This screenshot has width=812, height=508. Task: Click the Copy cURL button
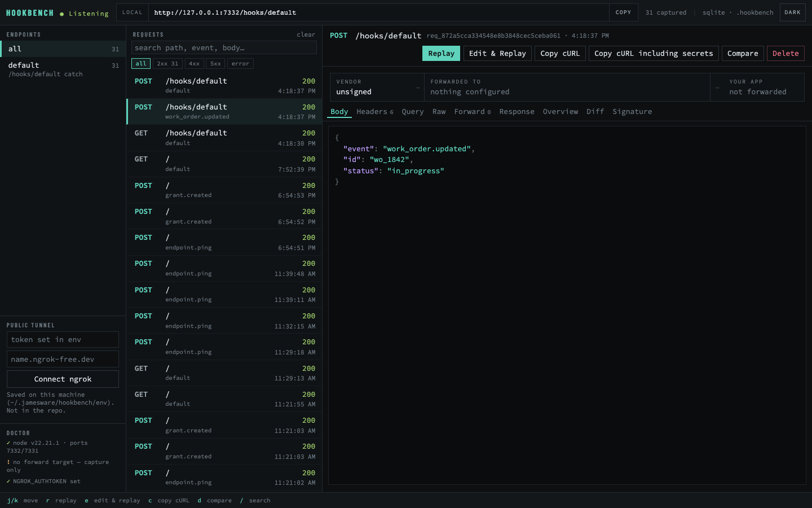pos(560,54)
